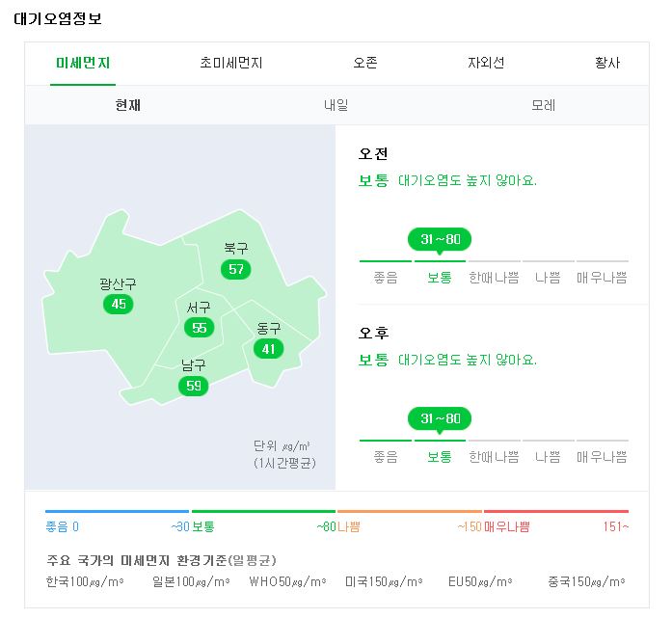Click the 오전 31~80 range bubble
The height and width of the screenshot is (618, 672).
(x=440, y=239)
